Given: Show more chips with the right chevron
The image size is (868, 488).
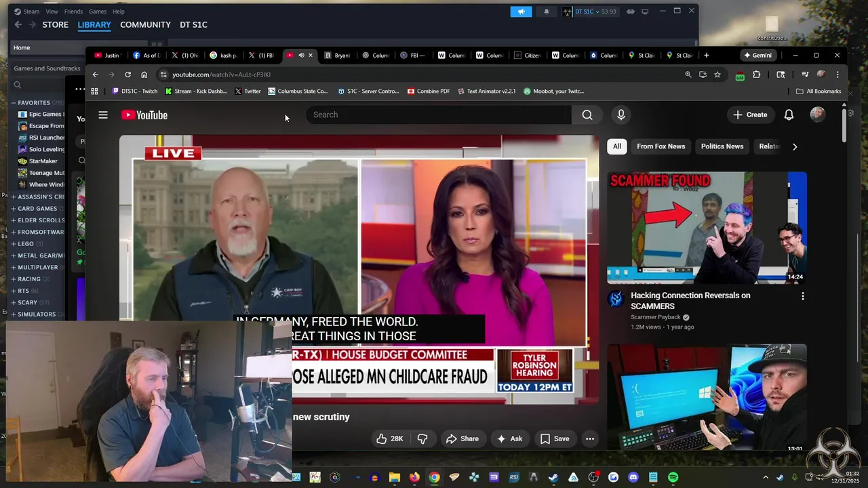Looking at the screenshot, I should (x=795, y=146).
